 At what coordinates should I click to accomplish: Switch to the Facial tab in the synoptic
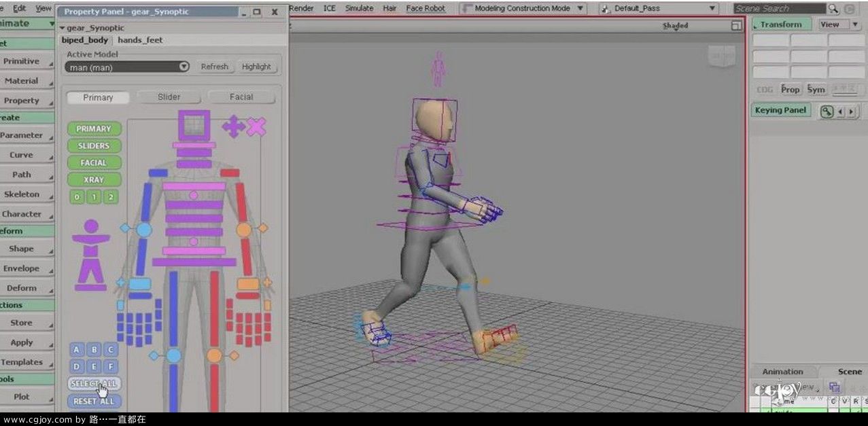tap(241, 96)
